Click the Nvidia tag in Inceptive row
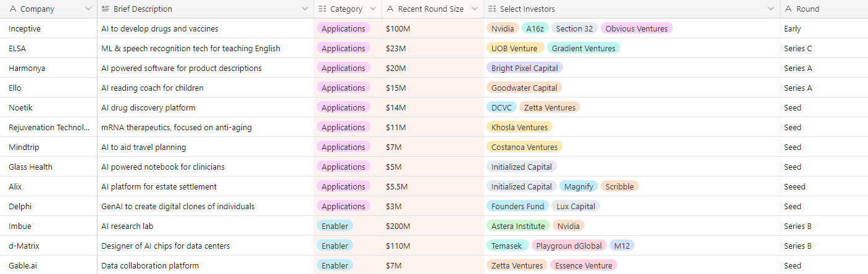The height and width of the screenshot is (274, 868). [x=503, y=28]
